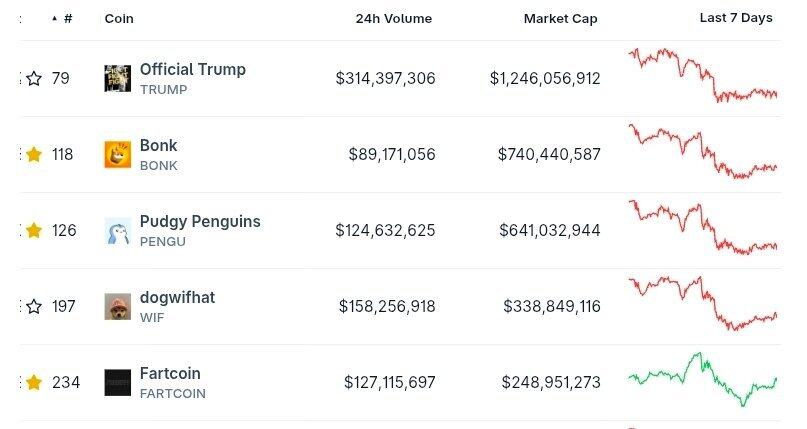Sort by Market Cap column header
Image resolution: width=807 pixels, height=429 pixels.
(x=560, y=18)
